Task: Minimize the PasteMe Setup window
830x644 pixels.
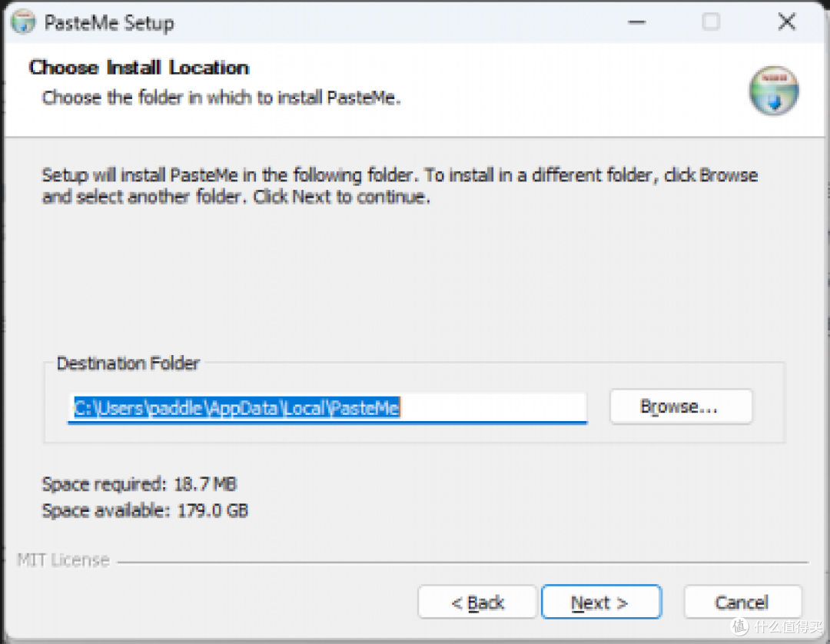Action: [636, 22]
